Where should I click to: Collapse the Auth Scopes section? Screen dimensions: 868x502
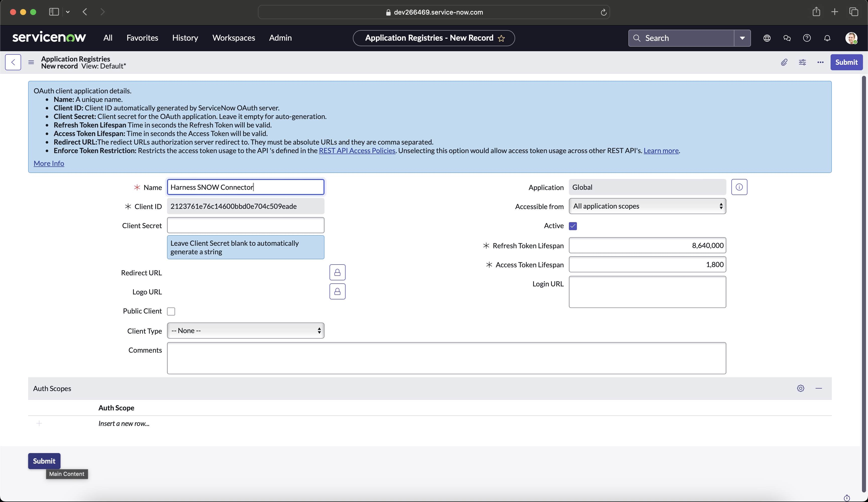point(819,388)
